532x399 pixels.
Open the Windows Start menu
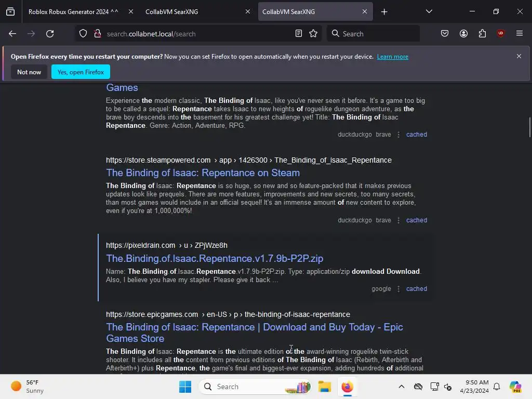click(185, 387)
